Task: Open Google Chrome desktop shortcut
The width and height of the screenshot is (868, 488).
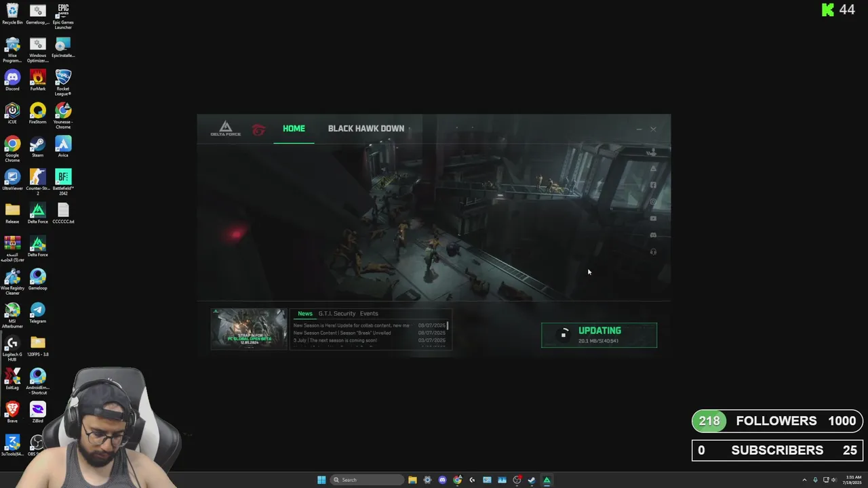Action: [12, 149]
